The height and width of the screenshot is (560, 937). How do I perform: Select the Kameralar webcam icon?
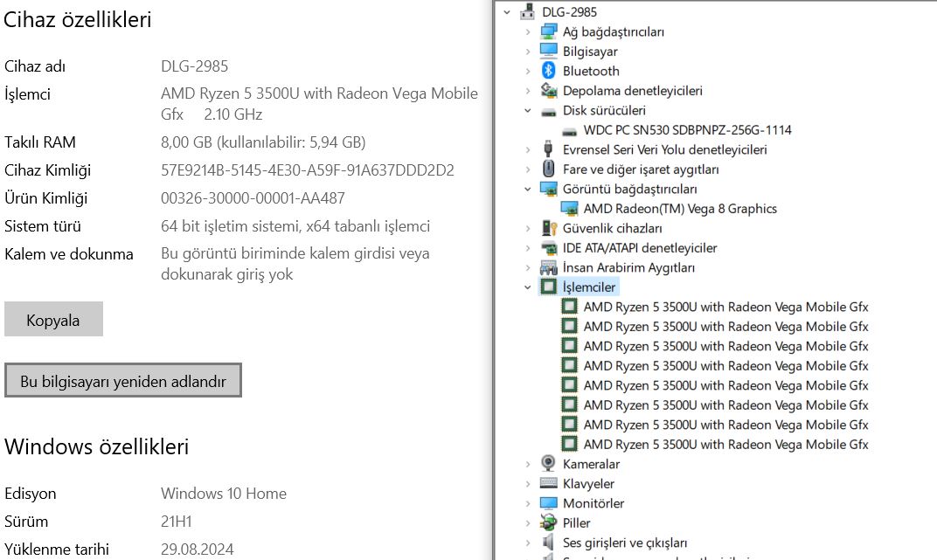(548, 463)
